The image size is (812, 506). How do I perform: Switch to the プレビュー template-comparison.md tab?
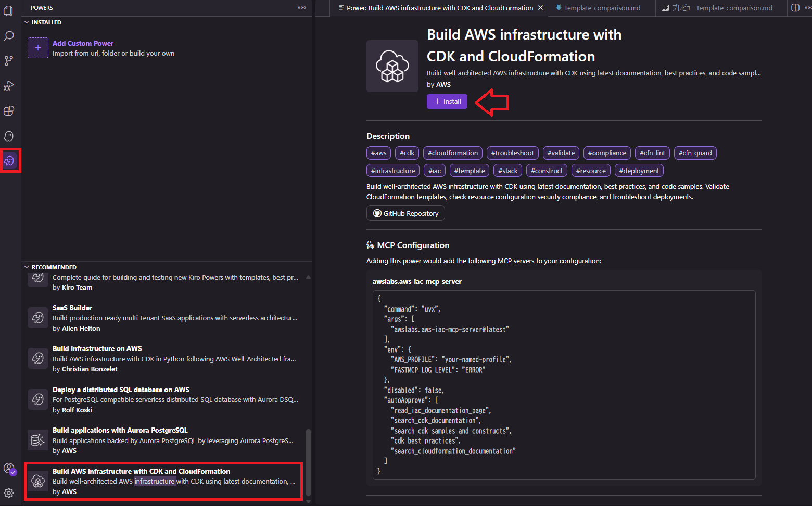(721, 8)
